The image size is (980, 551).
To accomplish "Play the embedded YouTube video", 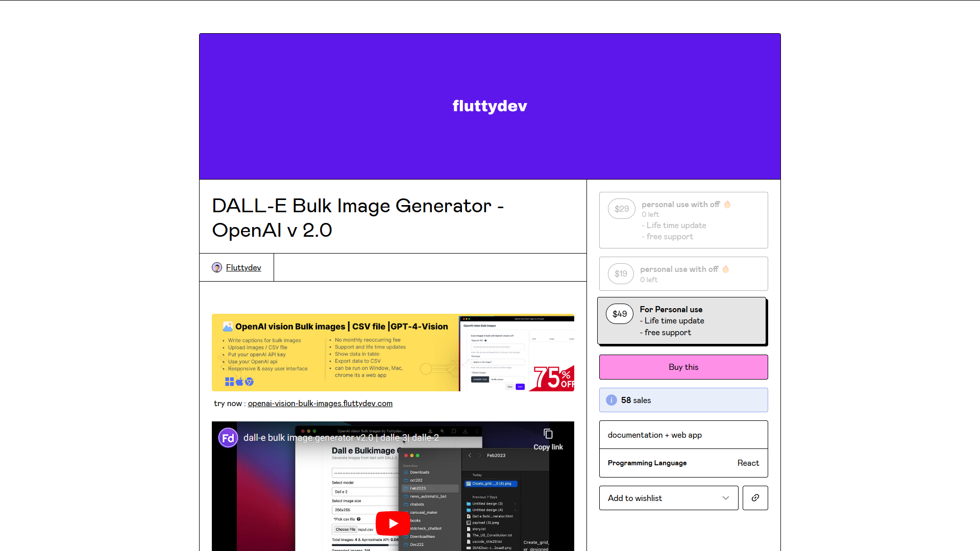I will tap(393, 523).
